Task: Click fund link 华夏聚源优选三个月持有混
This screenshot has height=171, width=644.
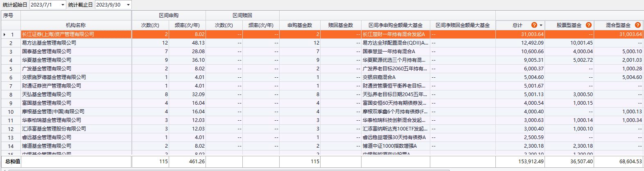Action: [x=394, y=60]
